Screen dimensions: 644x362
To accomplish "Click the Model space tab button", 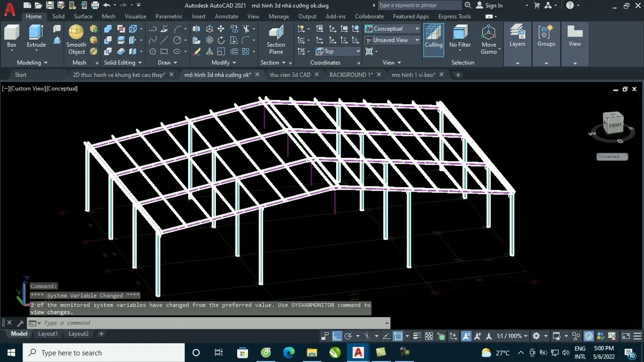I will [19, 334].
